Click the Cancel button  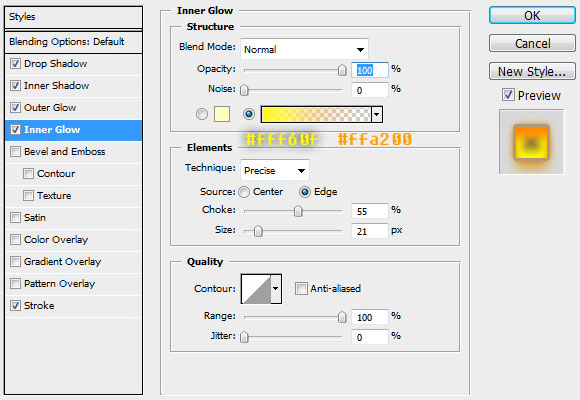pos(532,43)
